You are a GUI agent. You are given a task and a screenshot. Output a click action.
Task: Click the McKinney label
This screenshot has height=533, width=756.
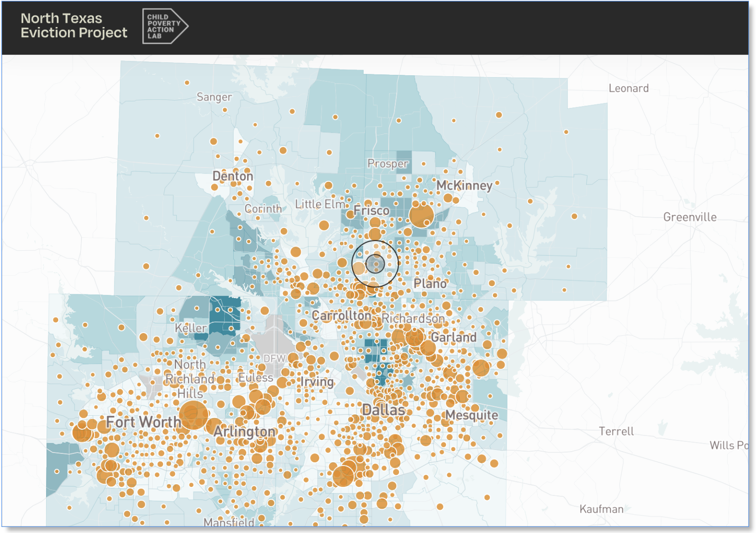coord(464,186)
